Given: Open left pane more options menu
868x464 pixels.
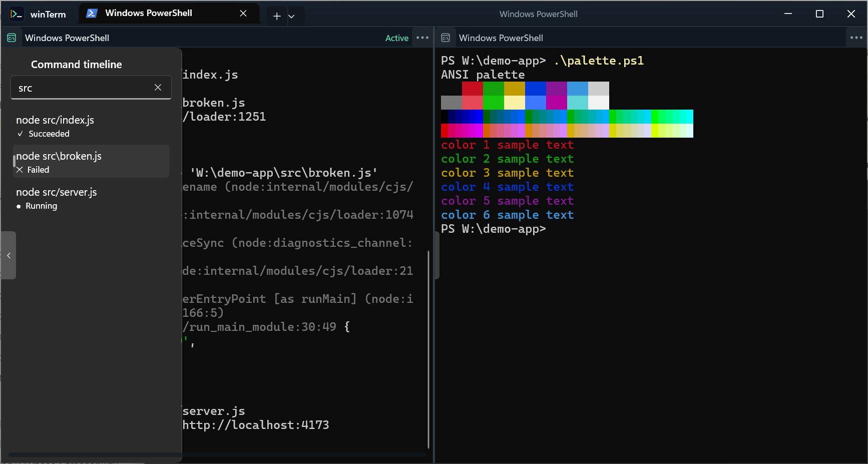Looking at the screenshot, I should click(422, 38).
